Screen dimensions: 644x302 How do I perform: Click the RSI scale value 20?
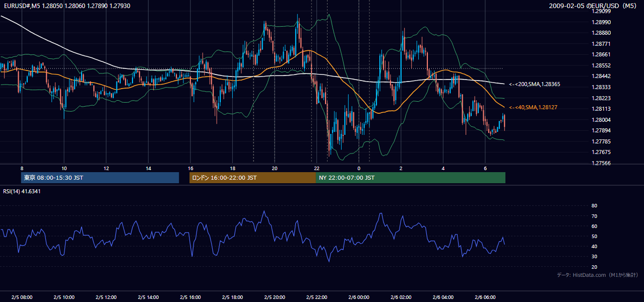(594, 267)
